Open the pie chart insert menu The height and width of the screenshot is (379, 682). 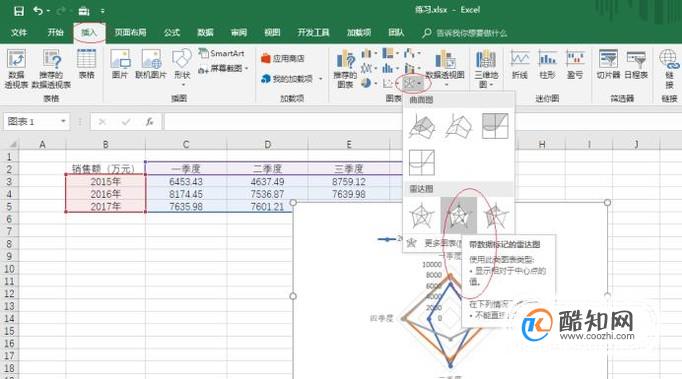point(369,83)
